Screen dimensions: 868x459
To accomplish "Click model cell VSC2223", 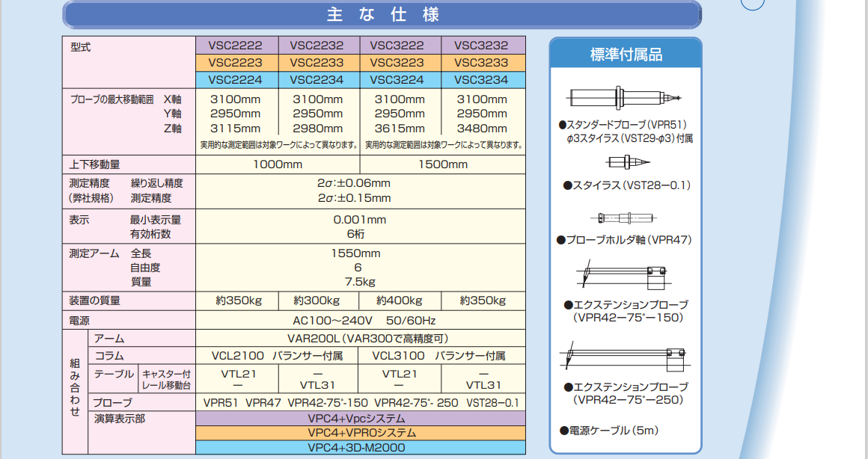I will tap(236, 63).
